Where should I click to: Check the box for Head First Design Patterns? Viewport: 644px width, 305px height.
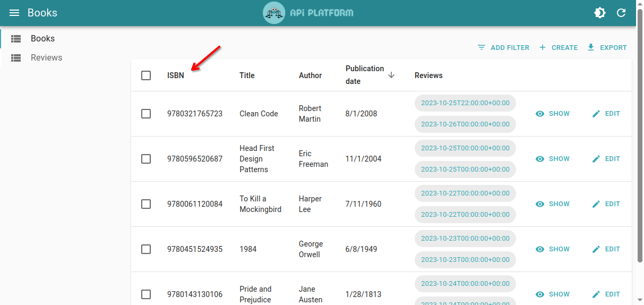coord(146,159)
